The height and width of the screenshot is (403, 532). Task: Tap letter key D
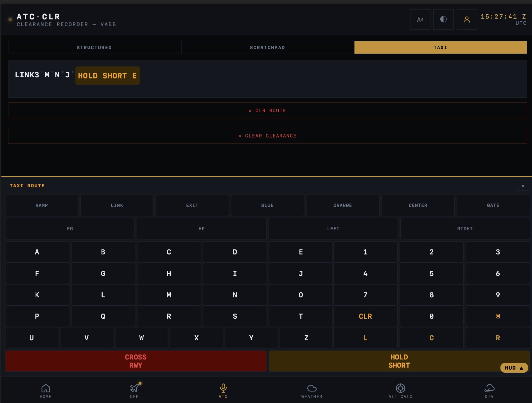coord(235,252)
